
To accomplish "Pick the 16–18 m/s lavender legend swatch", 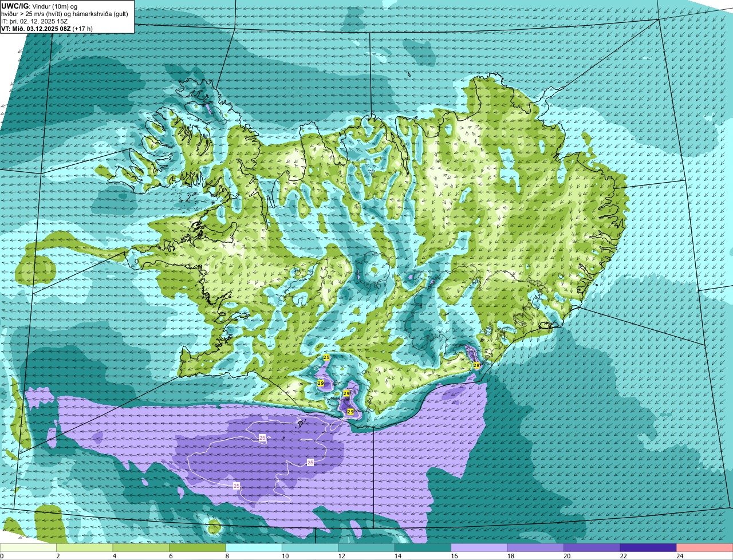I will pyautogui.click(x=479, y=548).
